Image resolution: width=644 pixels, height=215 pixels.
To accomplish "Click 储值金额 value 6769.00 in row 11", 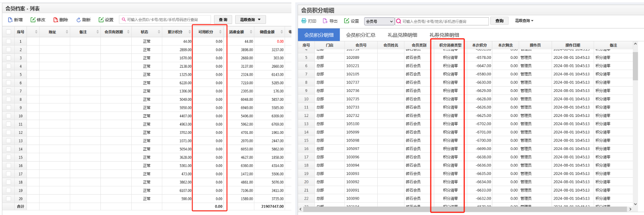I will (x=277, y=124).
